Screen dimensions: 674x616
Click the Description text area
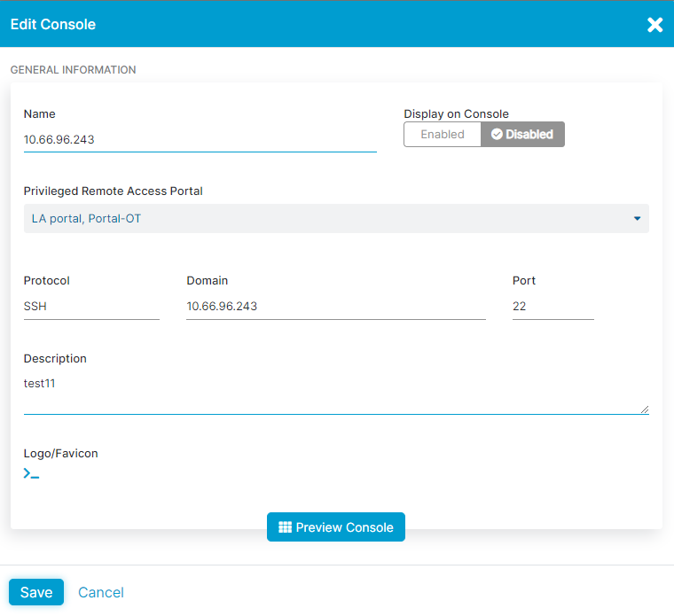click(x=336, y=393)
